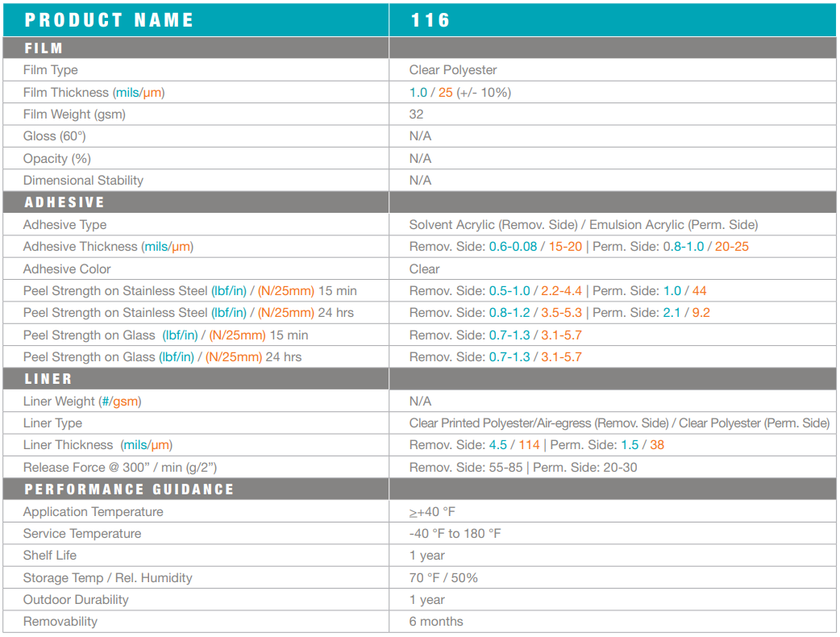Select the 'Liner Thickness (mils/µm)' label
Screen dimensions: 840x637
tap(98, 446)
